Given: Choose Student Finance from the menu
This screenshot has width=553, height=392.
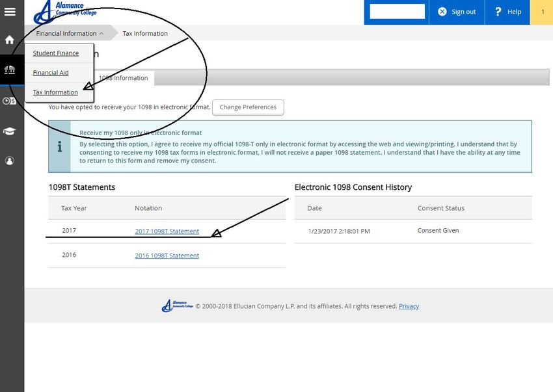Looking at the screenshot, I should click(x=56, y=53).
